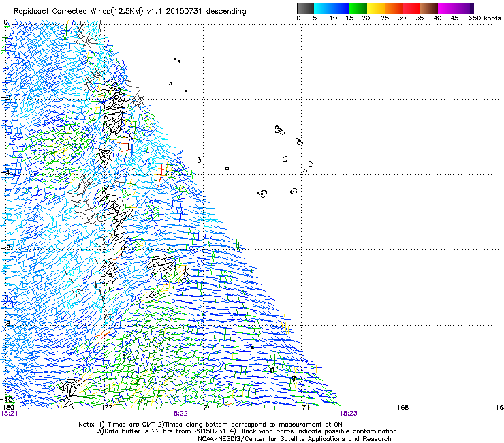Click the '-4' latitude axis label
The height and width of the screenshot is (443, 504).
pyautogui.click(x=6, y=172)
